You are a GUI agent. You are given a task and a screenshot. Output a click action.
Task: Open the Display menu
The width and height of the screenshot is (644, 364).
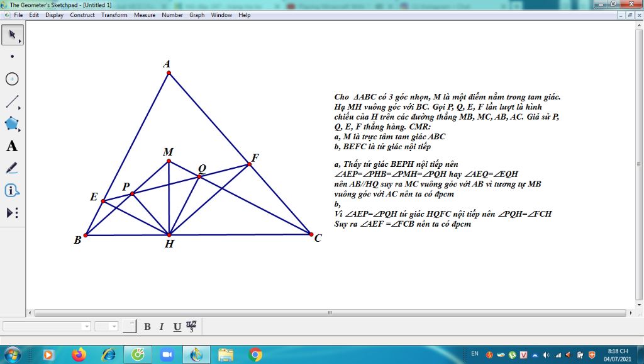click(54, 15)
